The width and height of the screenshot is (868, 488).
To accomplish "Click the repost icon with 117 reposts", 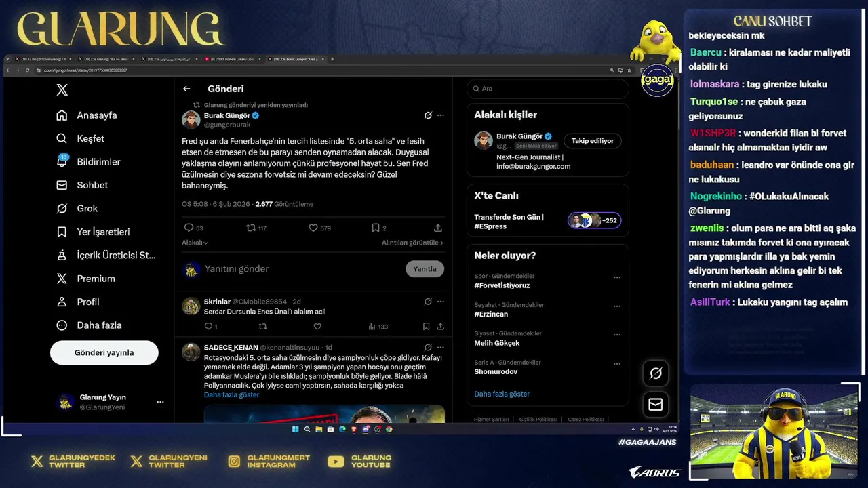I will (x=250, y=228).
